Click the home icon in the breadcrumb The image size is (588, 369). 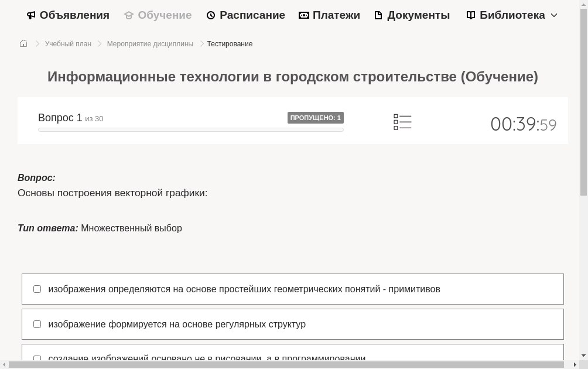pyautogui.click(x=23, y=43)
